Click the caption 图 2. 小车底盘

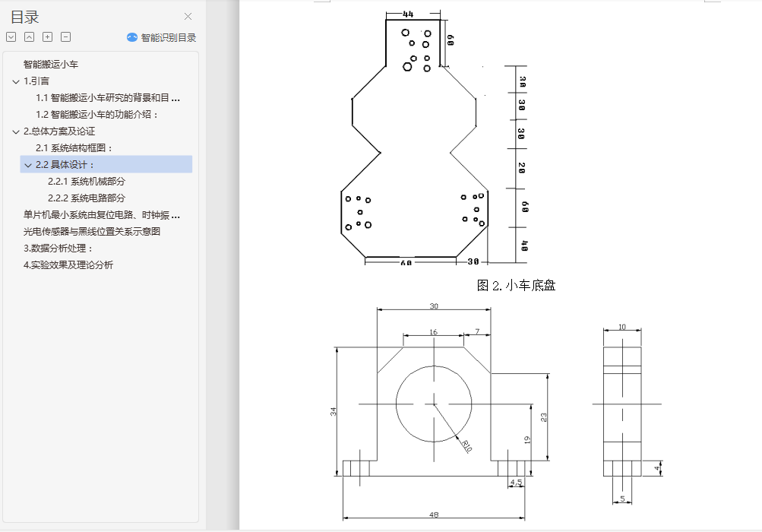(516, 286)
